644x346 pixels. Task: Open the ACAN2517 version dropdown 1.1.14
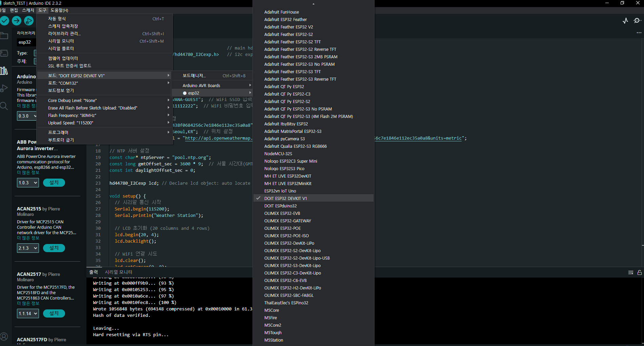tap(28, 313)
